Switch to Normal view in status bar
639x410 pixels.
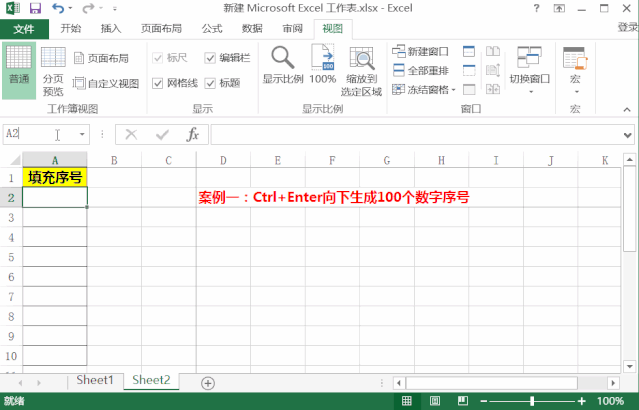(x=407, y=401)
